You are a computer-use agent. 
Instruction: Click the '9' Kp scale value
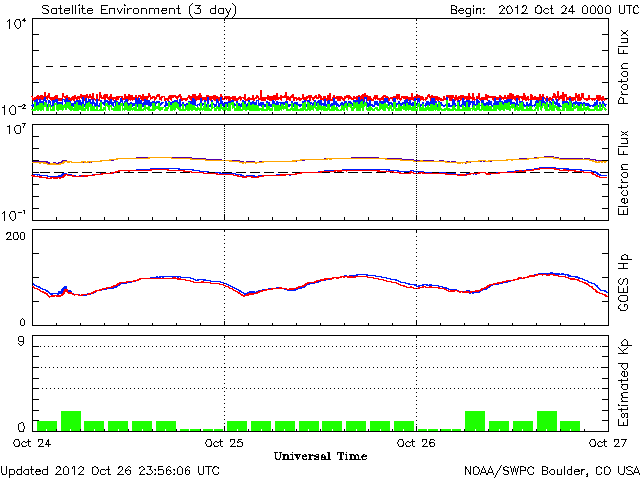point(21,341)
